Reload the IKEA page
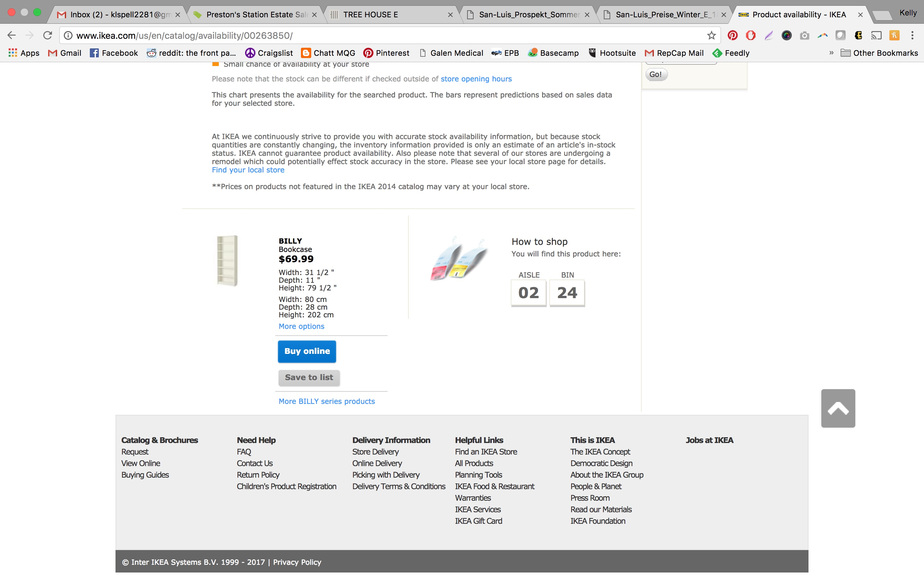Screen dimensions: 924x577 point(47,36)
